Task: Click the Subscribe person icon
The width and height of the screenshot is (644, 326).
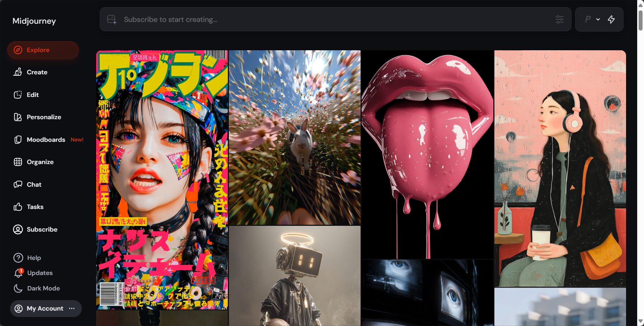Action: point(18,229)
